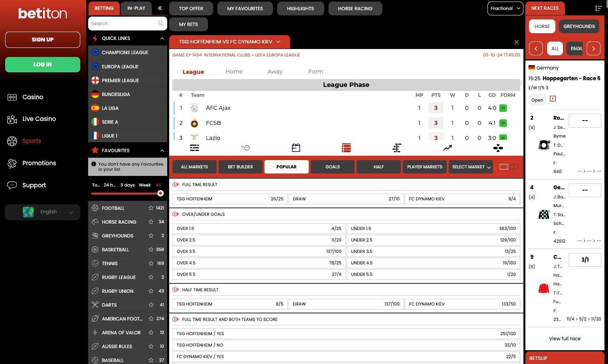Image resolution: width=608 pixels, height=364 pixels.
Task: Open the lineup formation icon tab
Action: (x=498, y=148)
